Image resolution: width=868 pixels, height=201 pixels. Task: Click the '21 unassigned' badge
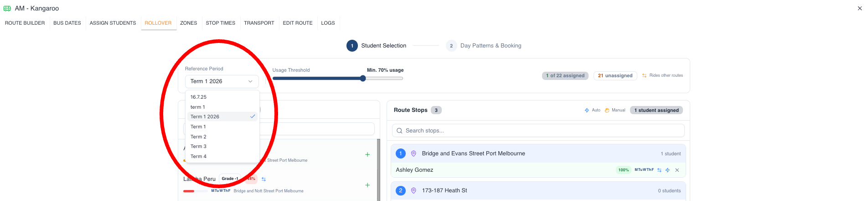615,76
